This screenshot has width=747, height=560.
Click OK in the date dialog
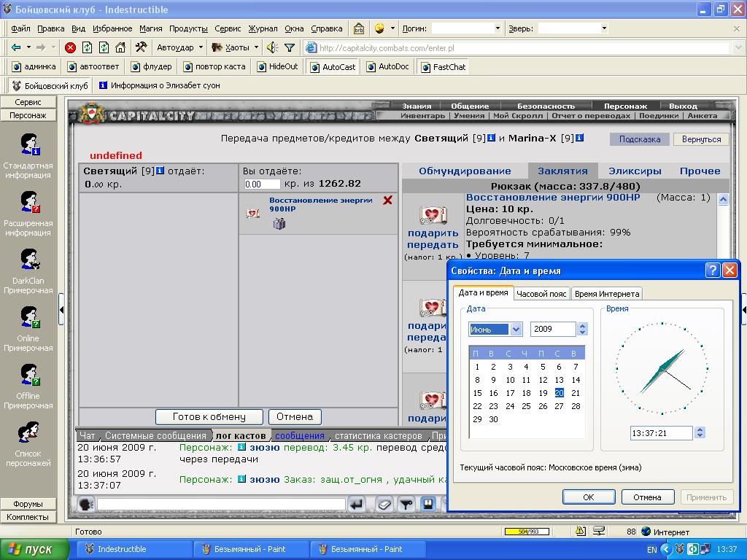(589, 497)
